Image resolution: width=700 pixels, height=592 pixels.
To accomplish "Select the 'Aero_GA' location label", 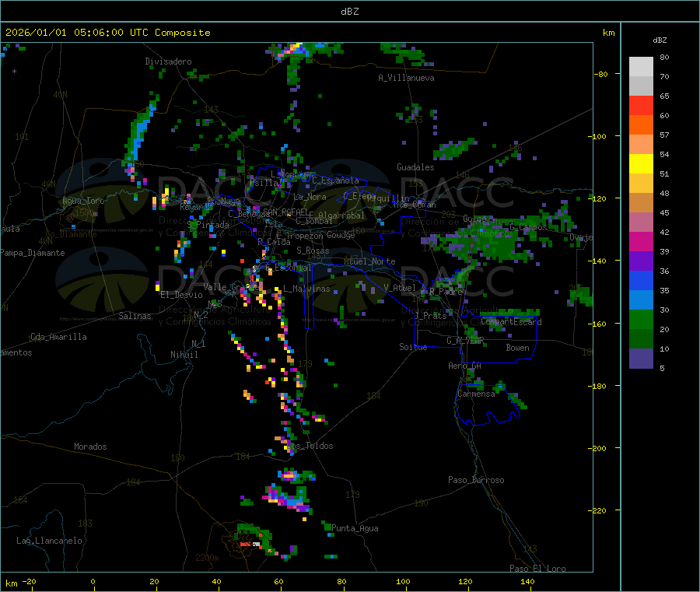I will pyautogui.click(x=465, y=366).
